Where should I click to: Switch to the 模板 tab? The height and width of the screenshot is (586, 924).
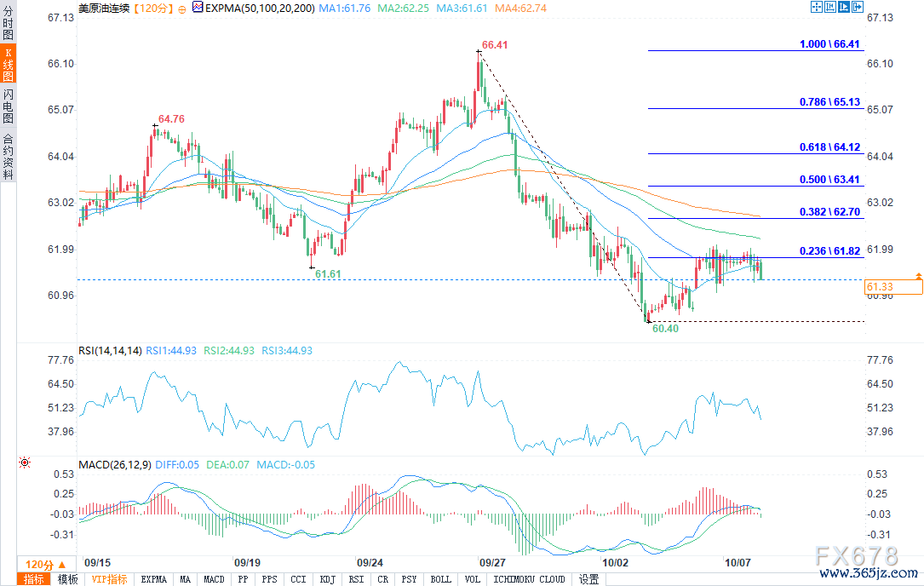pyautogui.click(x=67, y=579)
